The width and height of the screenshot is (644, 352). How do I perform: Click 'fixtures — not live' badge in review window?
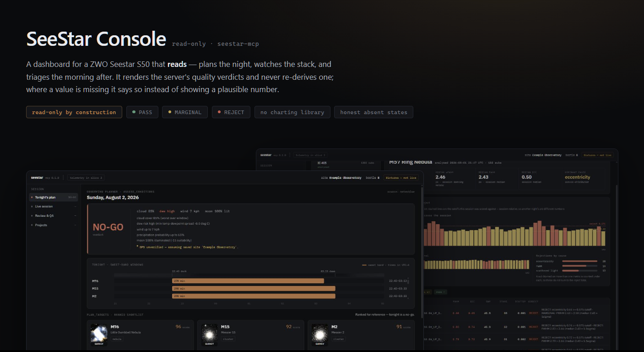tap(597, 155)
